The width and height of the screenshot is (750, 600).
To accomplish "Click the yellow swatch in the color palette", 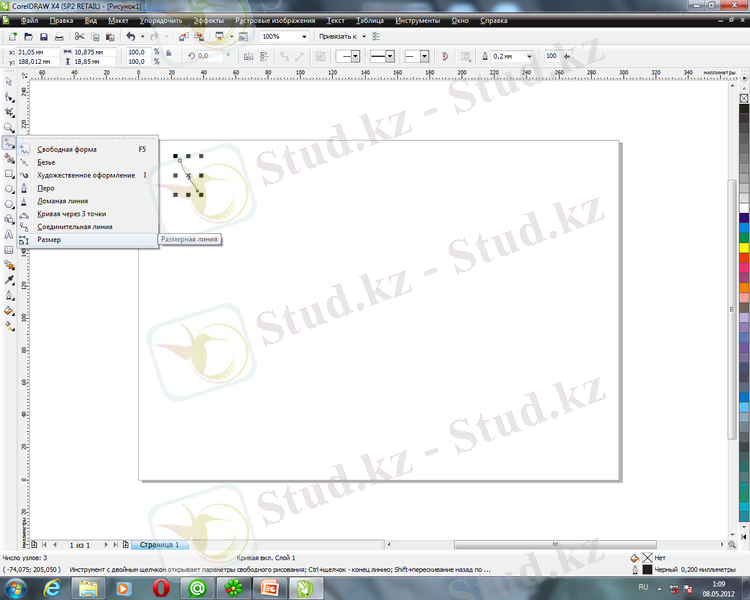I will [744, 247].
